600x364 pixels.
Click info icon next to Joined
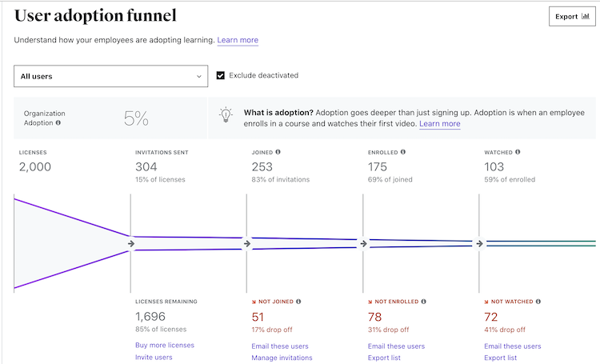click(x=278, y=152)
